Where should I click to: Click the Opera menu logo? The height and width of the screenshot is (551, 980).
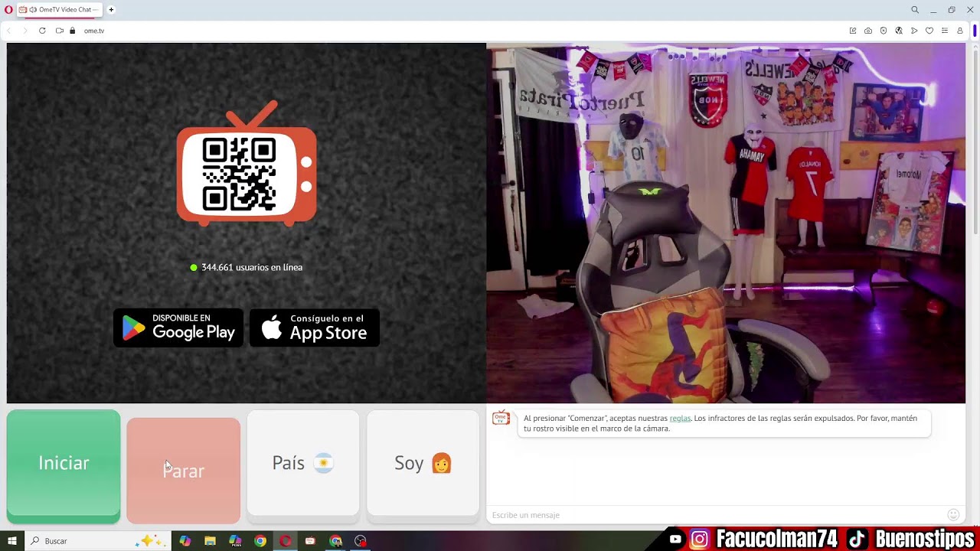click(x=8, y=10)
